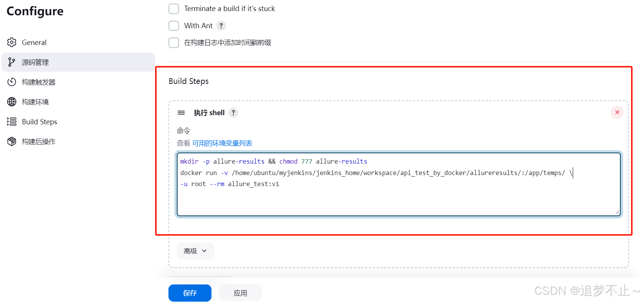Image resolution: width=644 pixels, height=302 pixels.
Task: Toggle the With Ant checkbox
Action: (x=174, y=26)
